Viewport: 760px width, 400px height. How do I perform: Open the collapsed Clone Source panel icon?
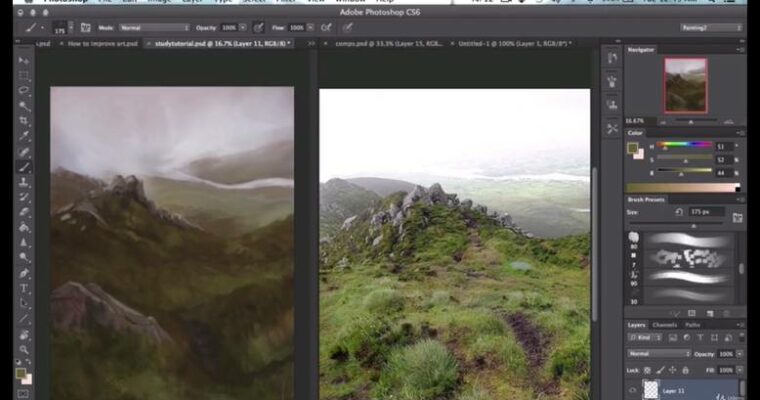[x=612, y=105]
